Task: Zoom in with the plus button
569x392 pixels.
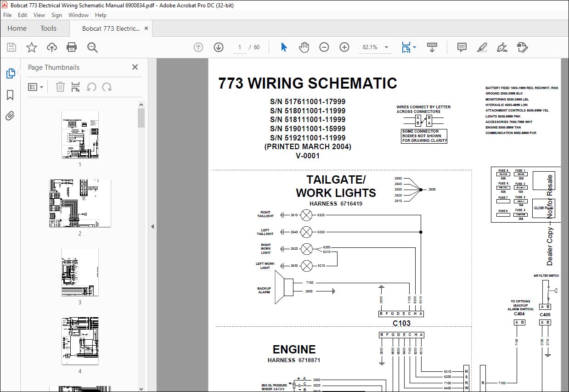Action: point(344,47)
